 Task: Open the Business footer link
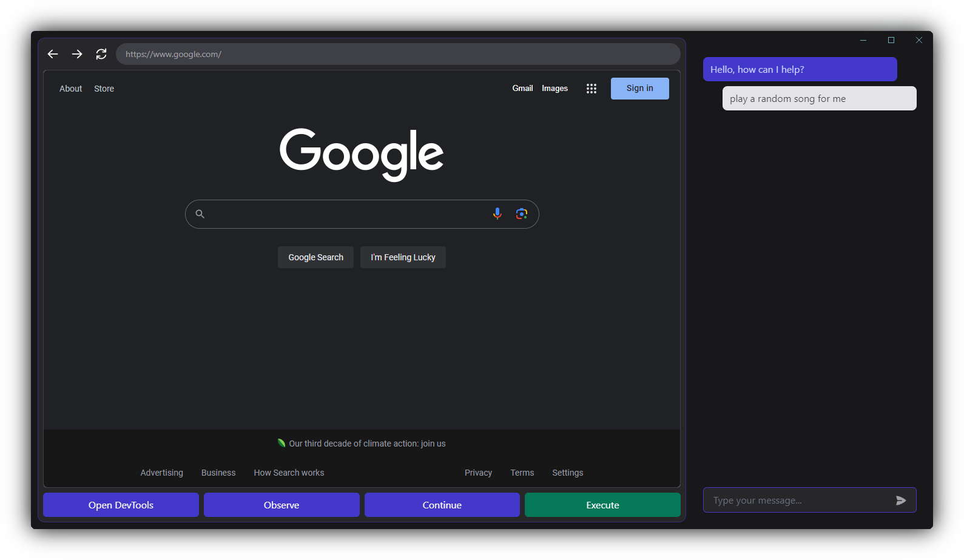(218, 473)
